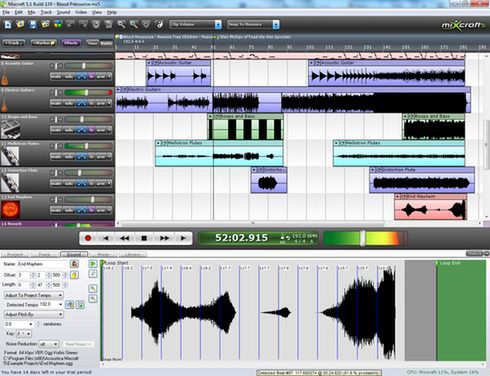Click the master volume slider handle
Viewport: 490px width, 376px height.
pyautogui.click(x=363, y=238)
